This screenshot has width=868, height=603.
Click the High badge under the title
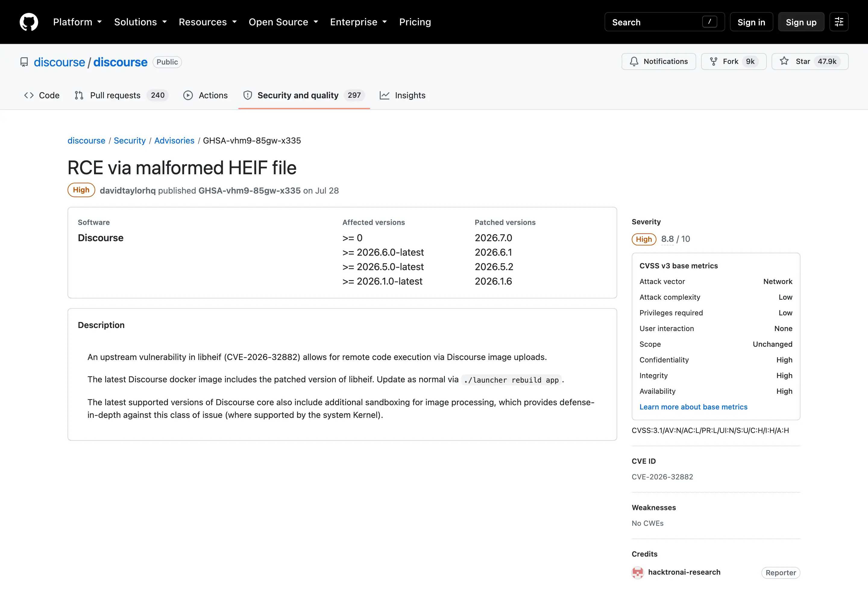(81, 190)
